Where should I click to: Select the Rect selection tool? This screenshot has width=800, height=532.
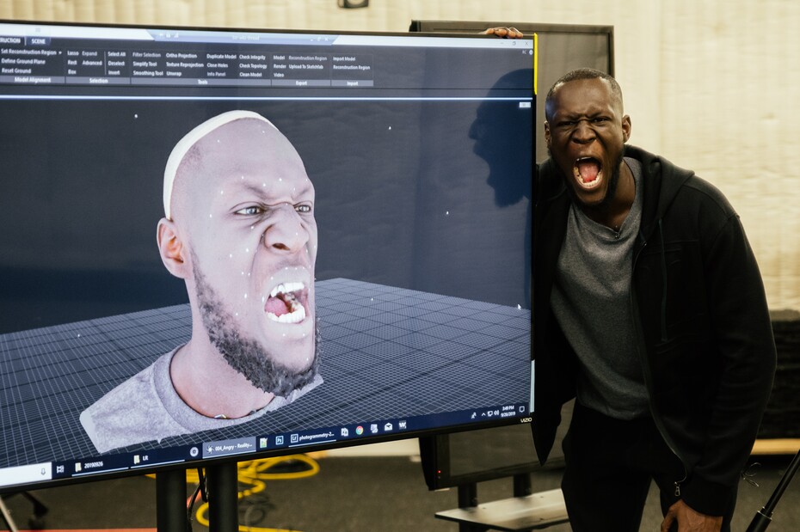(x=72, y=63)
